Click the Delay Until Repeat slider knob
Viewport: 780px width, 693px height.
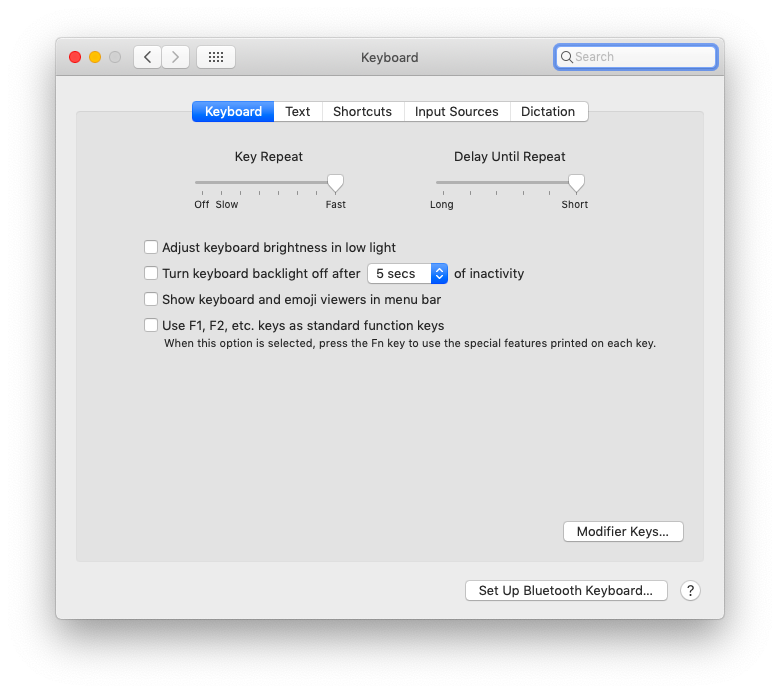pos(576,184)
